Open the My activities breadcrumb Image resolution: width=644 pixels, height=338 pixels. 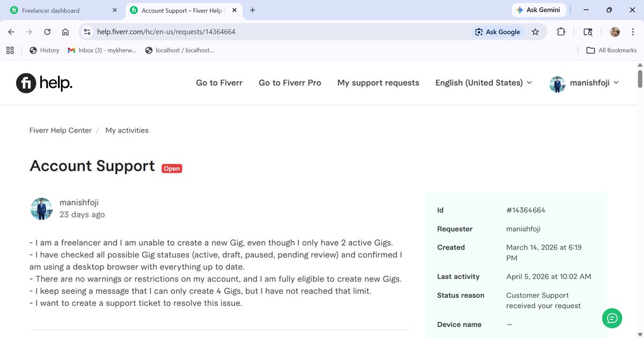127,130
